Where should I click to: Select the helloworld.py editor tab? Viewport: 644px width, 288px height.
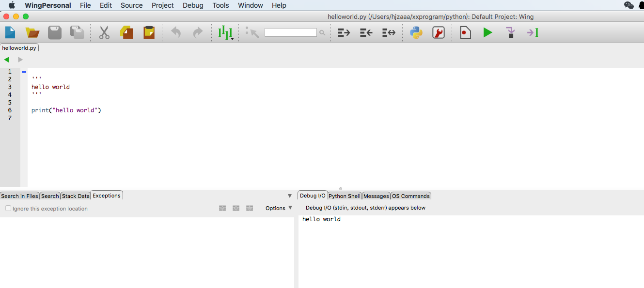click(x=19, y=48)
